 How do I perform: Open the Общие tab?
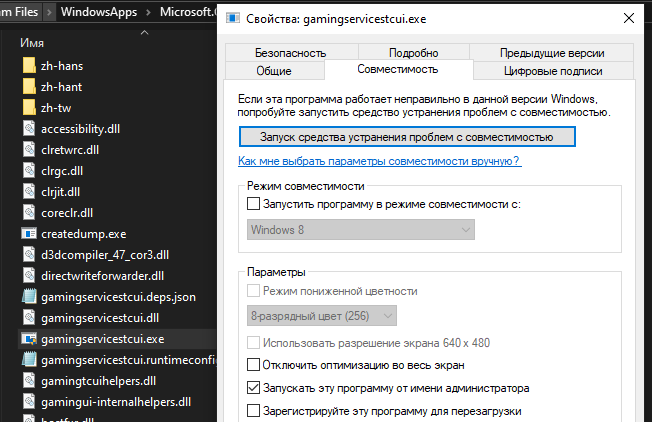point(274,71)
